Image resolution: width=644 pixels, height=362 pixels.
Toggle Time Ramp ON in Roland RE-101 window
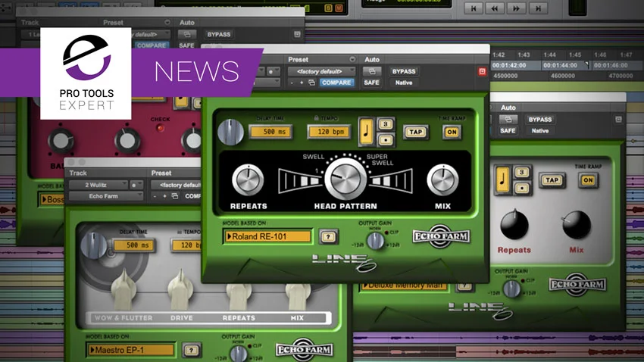click(x=452, y=133)
